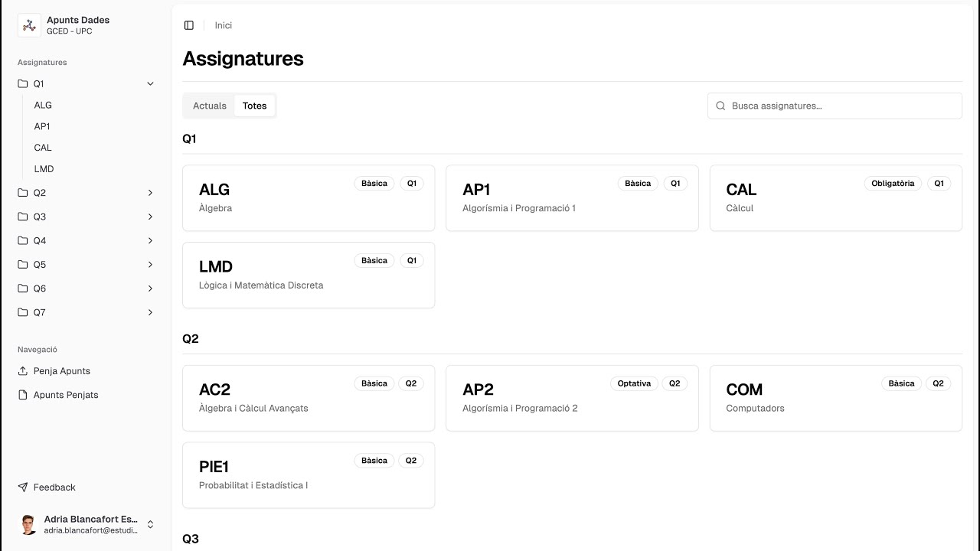Open the user account switcher menu
Screen dimensions: 980x551
click(150, 524)
